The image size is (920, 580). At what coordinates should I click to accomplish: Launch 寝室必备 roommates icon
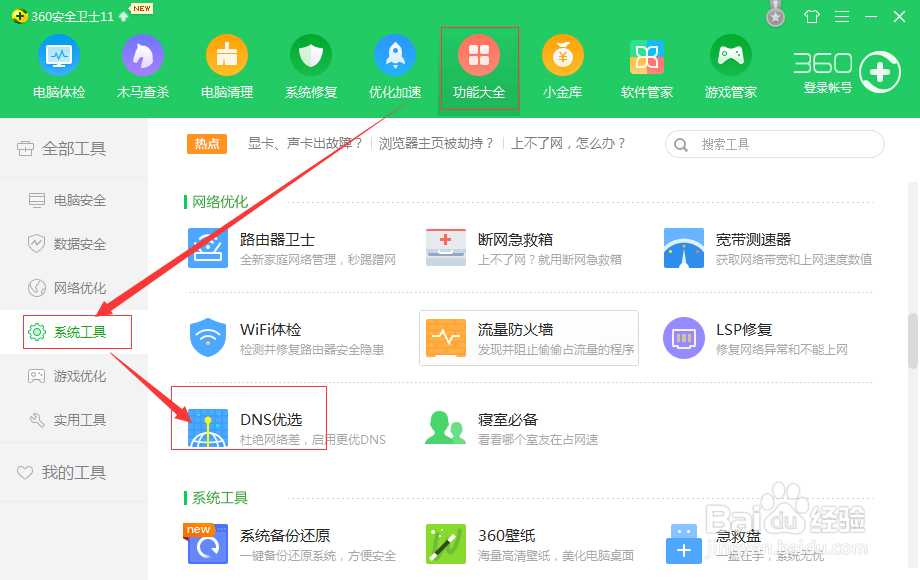[x=445, y=428]
